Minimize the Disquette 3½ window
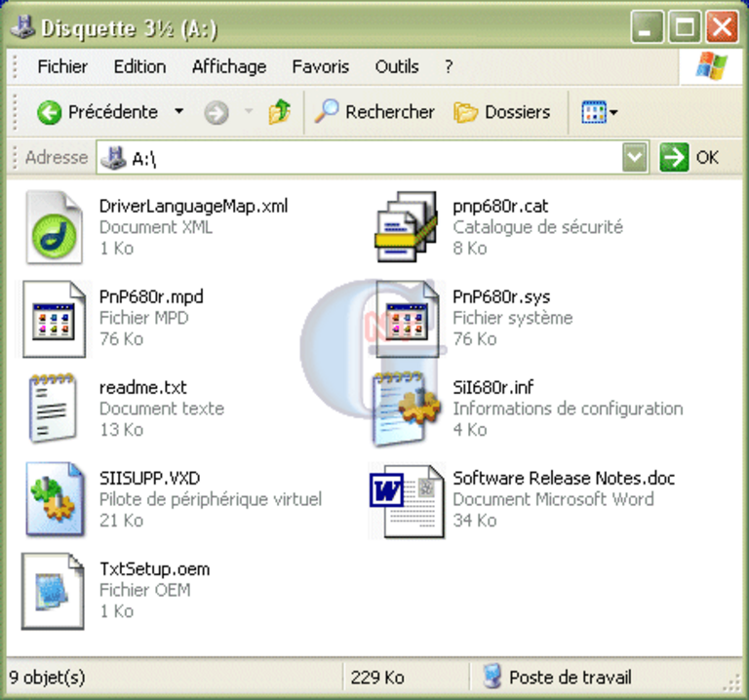749x700 pixels. click(647, 26)
